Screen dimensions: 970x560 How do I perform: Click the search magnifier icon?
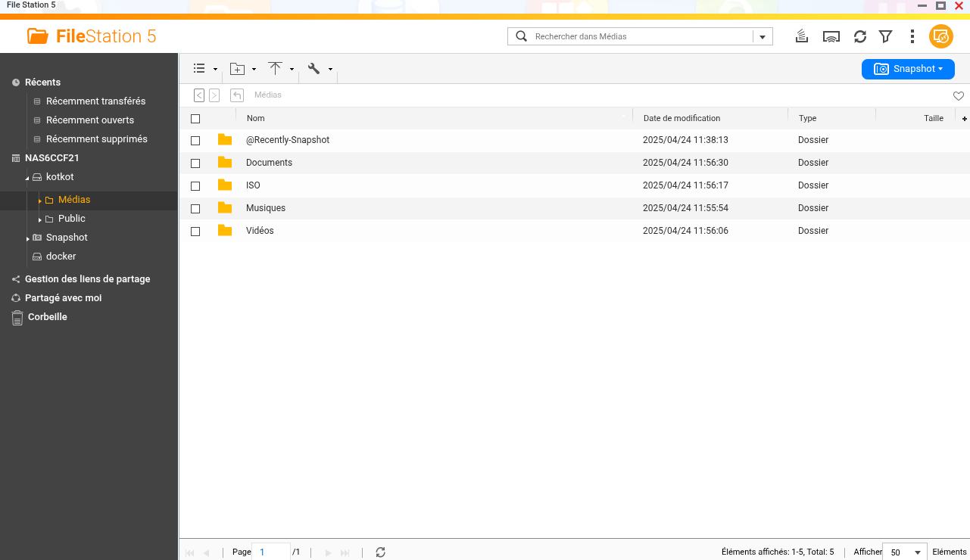[x=521, y=36]
